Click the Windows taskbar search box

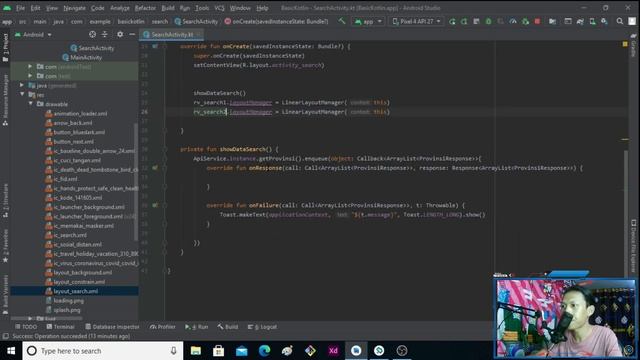(x=103, y=351)
